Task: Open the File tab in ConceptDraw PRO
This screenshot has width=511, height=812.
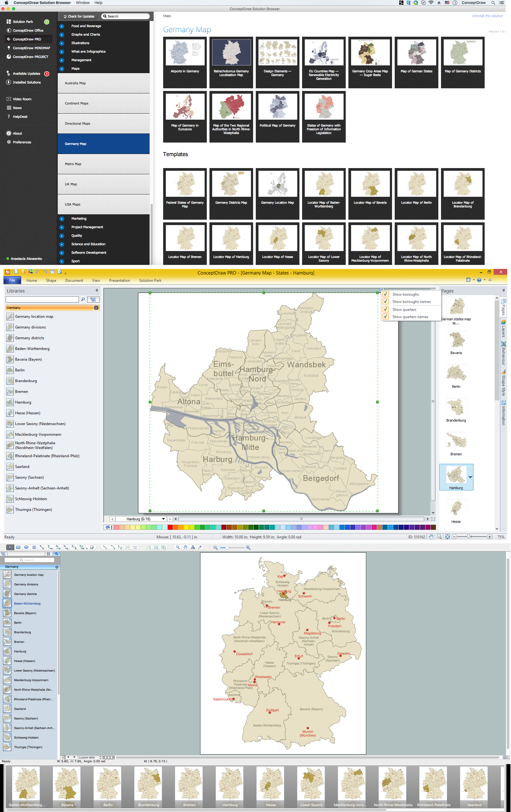Action: point(12,280)
